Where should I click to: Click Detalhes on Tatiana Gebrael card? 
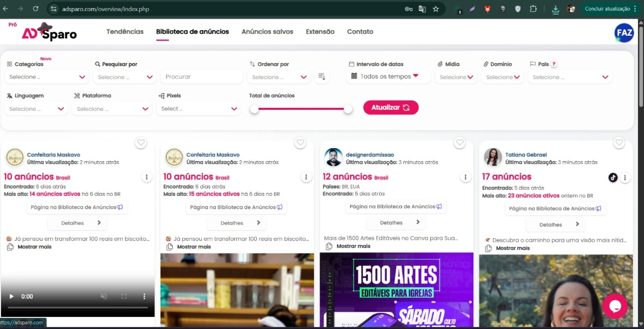(555, 224)
